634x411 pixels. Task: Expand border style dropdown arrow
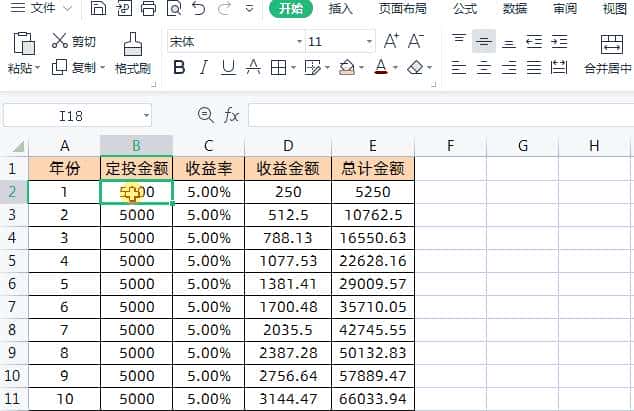click(293, 68)
